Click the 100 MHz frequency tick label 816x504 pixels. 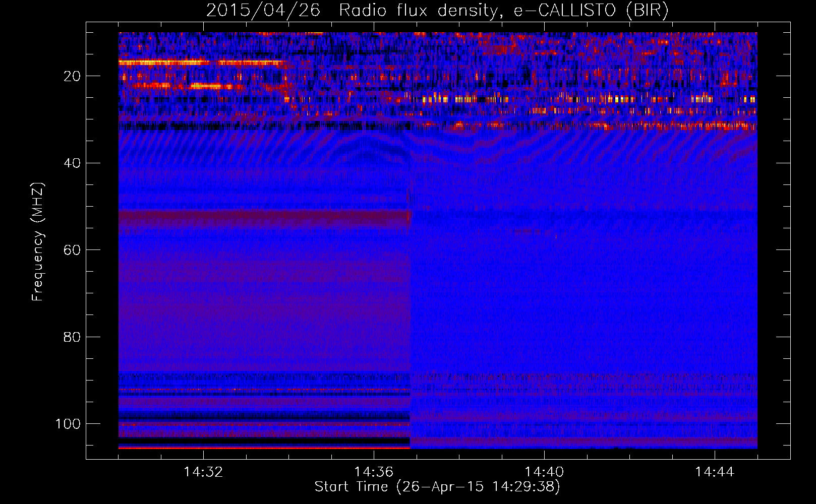68,424
